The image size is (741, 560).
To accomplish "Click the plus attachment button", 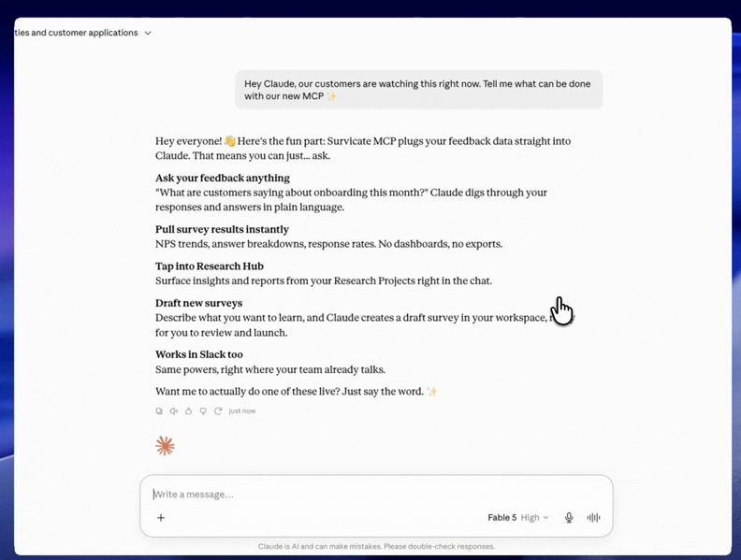I will 161,518.
